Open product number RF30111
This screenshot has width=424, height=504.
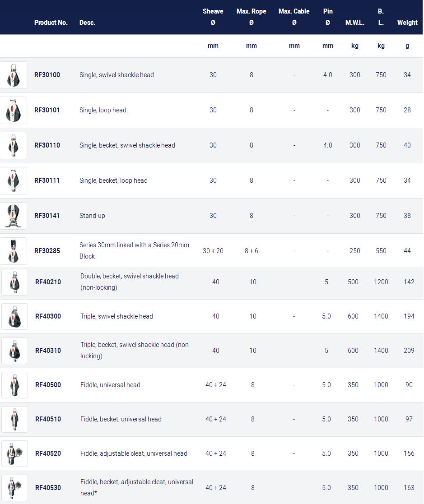tap(47, 180)
